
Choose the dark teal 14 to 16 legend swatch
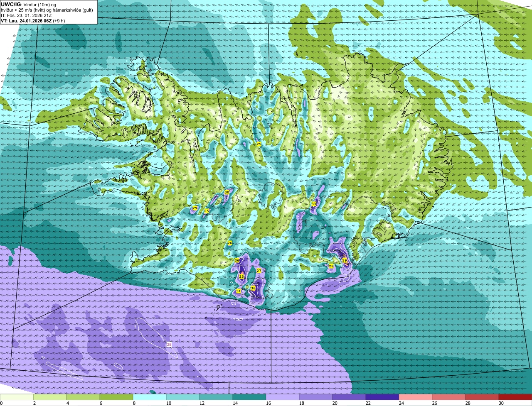pos(249,397)
